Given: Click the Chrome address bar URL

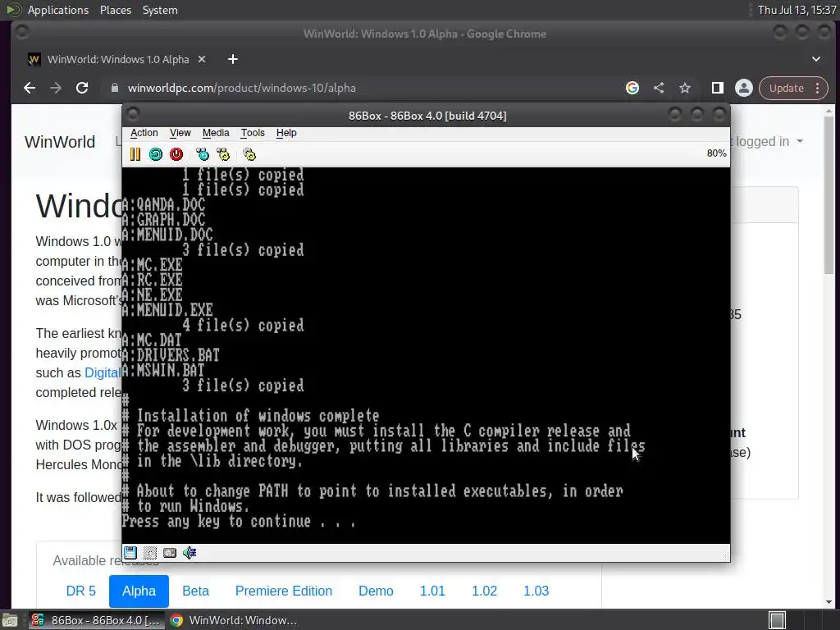Looking at the screenshot, I should click(242, 88).
